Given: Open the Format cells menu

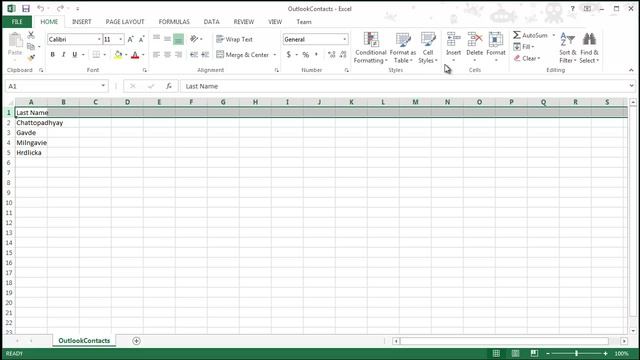Looking at the screenshot, I should click(496, 47).
